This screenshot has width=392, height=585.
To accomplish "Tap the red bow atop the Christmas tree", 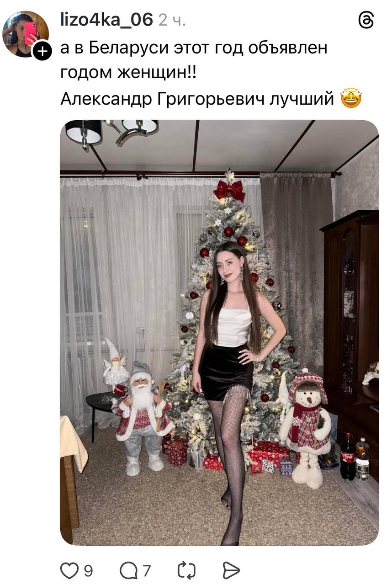I will click(229, 190).
